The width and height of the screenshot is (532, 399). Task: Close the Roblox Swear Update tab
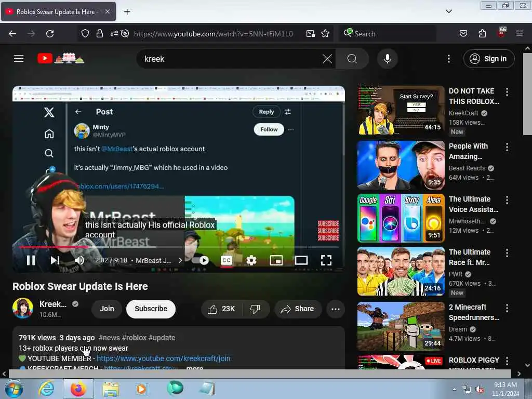pyautogui.click(x=107, y=11)
